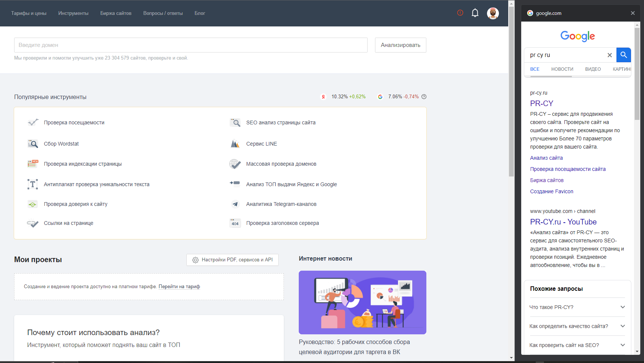This screenshot has width=644, height=363.
Task: Select the ВИДЕО tab in Google results
Action: [593, 69]
